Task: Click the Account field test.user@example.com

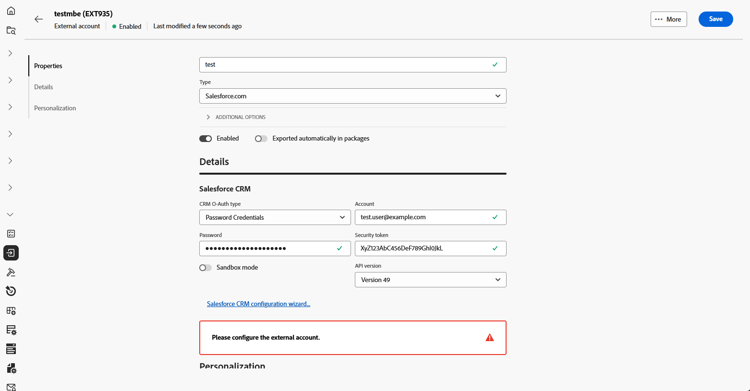Action: [x=430, y=217]
